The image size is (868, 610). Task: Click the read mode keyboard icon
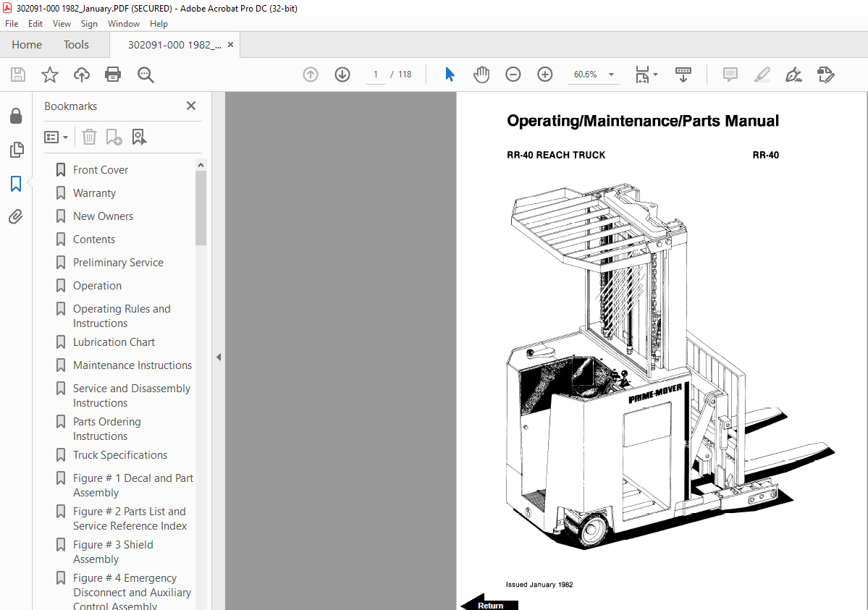683,75
